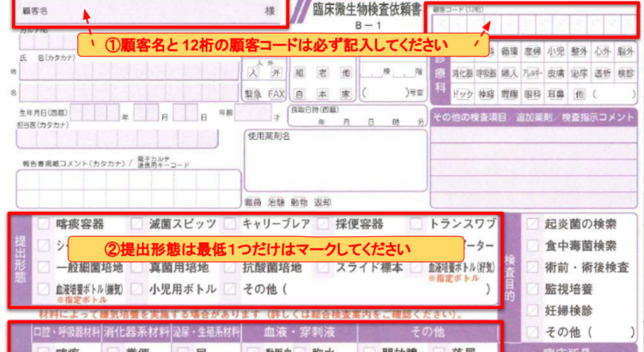Click the 動物 label

[299, 202]
